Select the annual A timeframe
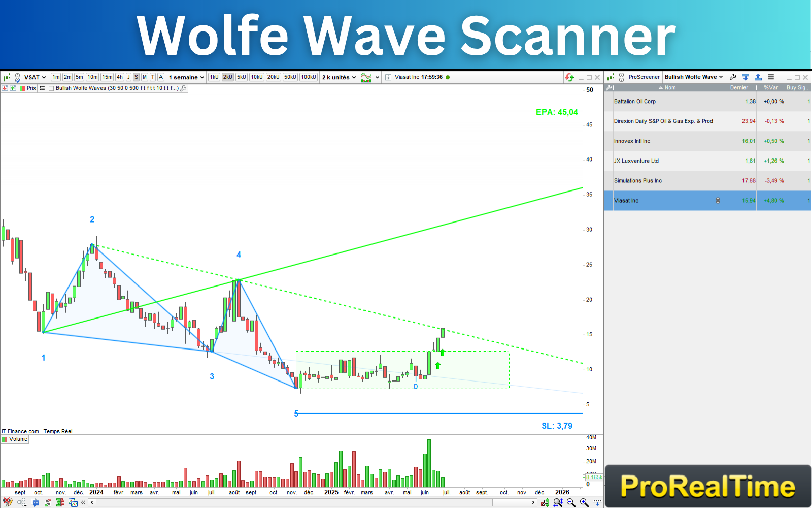Viewport: 812px width, 508px height. (x=161, y=77)
